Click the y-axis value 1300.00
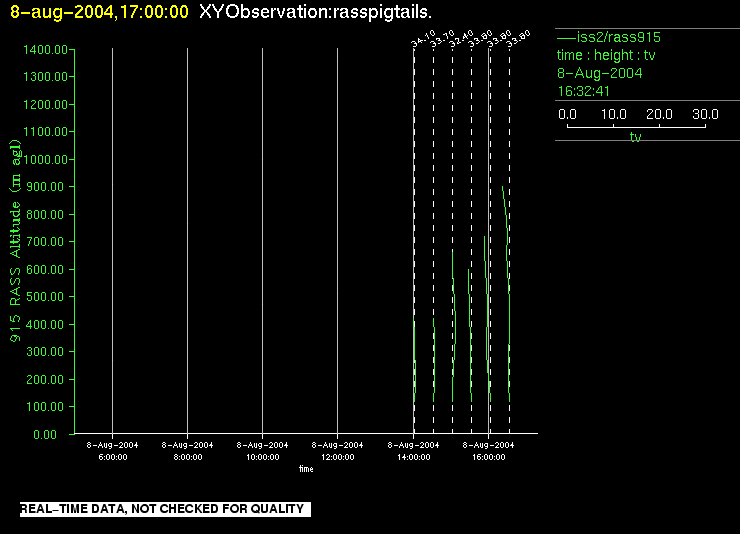Image resolution: width=740 pixels, height=534 pixels. (45, 76)
